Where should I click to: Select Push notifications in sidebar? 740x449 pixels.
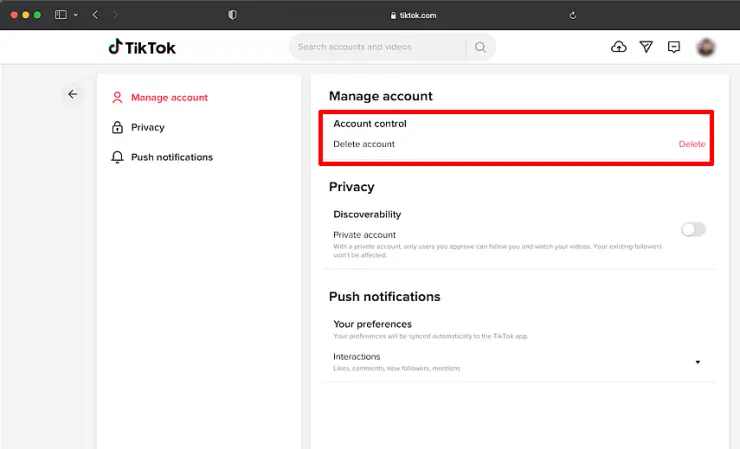coord(172,157)
